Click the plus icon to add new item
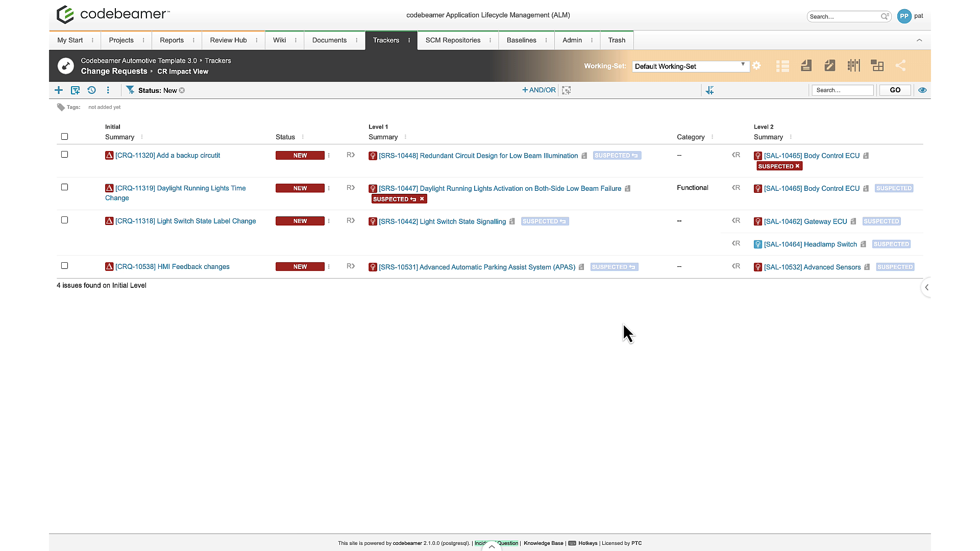980x551 pixels. coord(59,90)
